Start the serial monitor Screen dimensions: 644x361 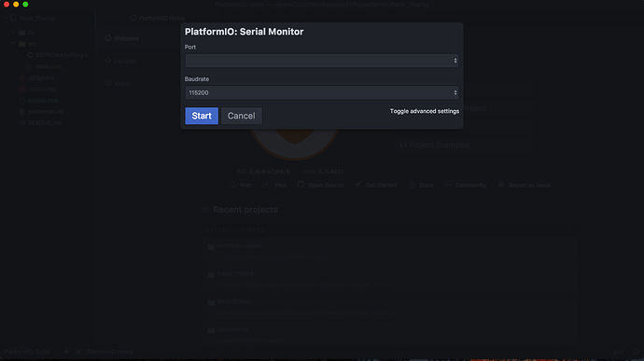202,116
